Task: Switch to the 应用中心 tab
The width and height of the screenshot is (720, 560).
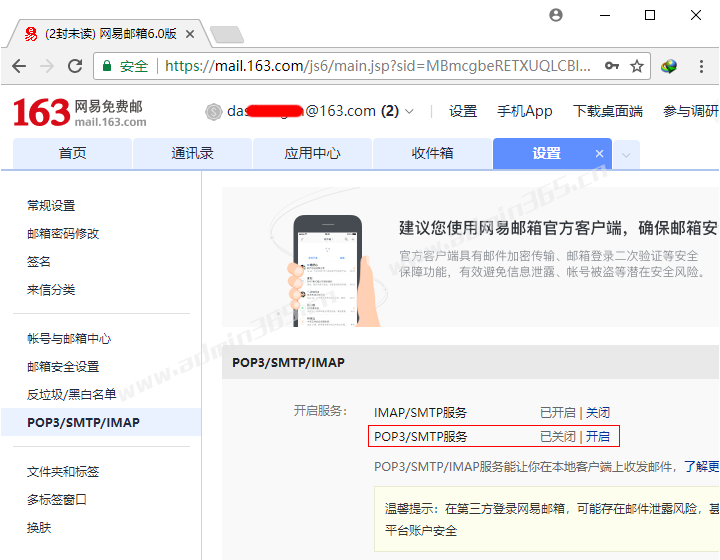Action: coord(312,153)
